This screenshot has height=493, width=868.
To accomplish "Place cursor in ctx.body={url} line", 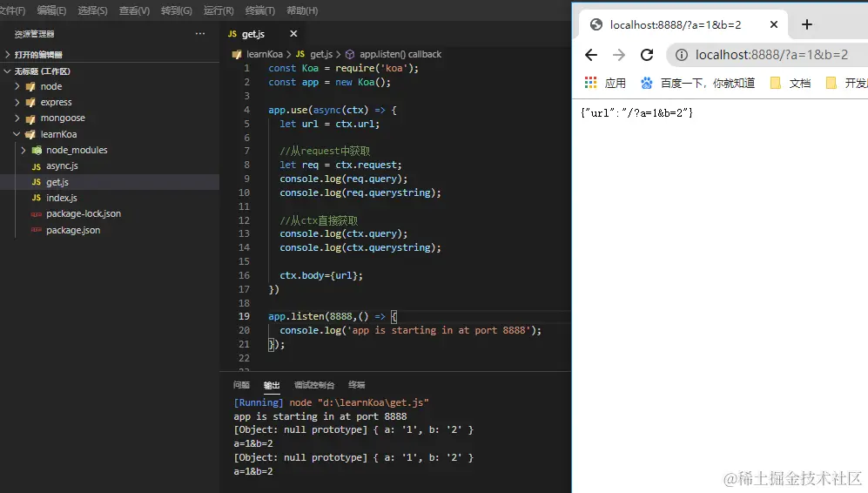I will click(x=321, y=275).
